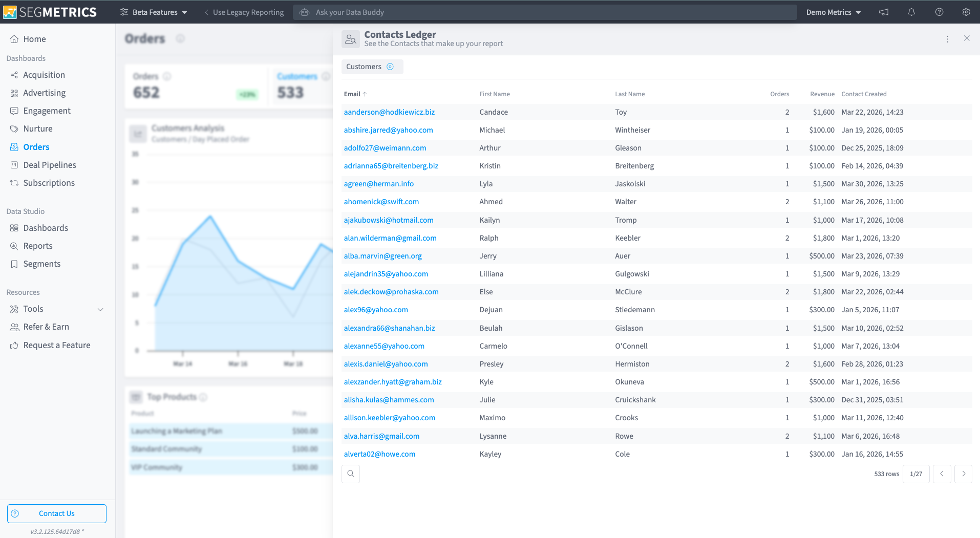The image size is (980, 538).
Task: Open the settings gear icon
Action: pyautogui.click(x=966, y=12)
